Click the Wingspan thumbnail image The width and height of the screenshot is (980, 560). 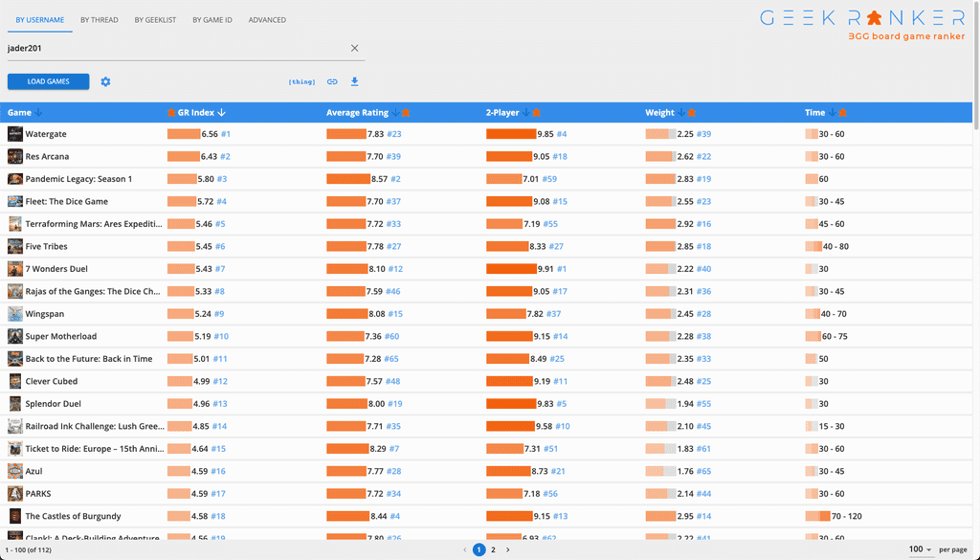point(15,314)
